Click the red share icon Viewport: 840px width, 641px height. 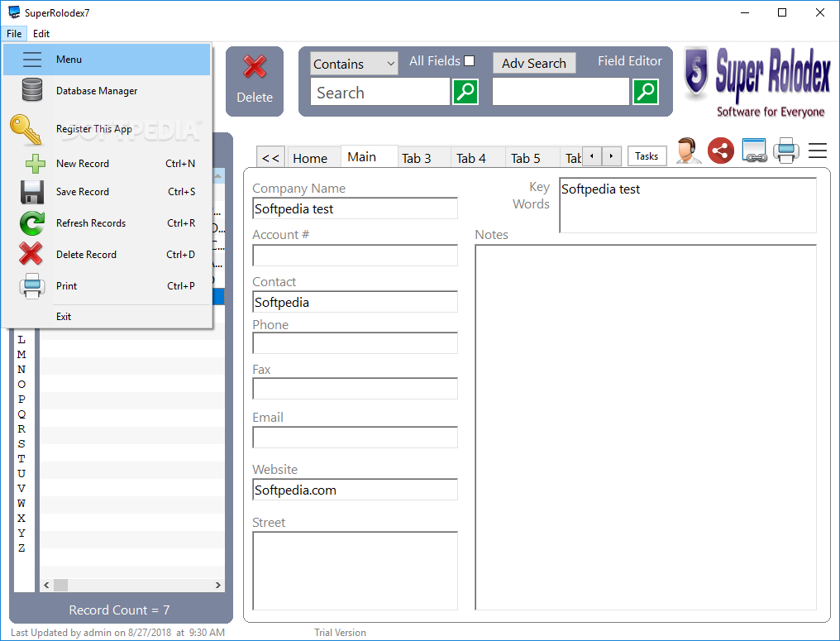click(x=721, y=151)
